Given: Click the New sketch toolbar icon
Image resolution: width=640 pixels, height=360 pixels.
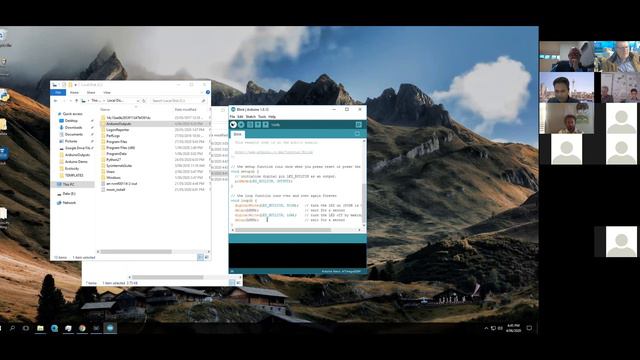Looking at the screenshot, I should click(x=250, y=124).
